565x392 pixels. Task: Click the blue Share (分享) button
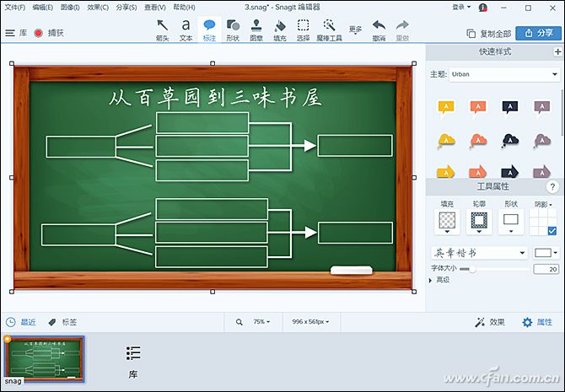(x=538, y=33)
